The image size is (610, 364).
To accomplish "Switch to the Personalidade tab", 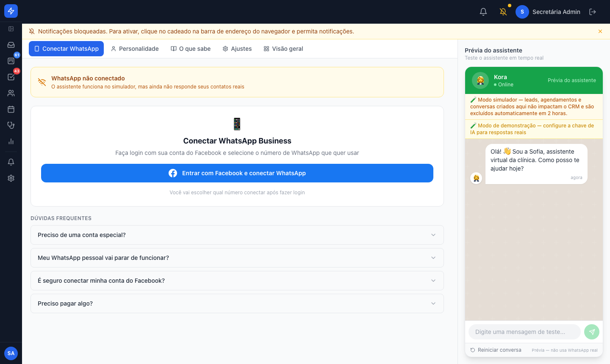I will (135, 49).
